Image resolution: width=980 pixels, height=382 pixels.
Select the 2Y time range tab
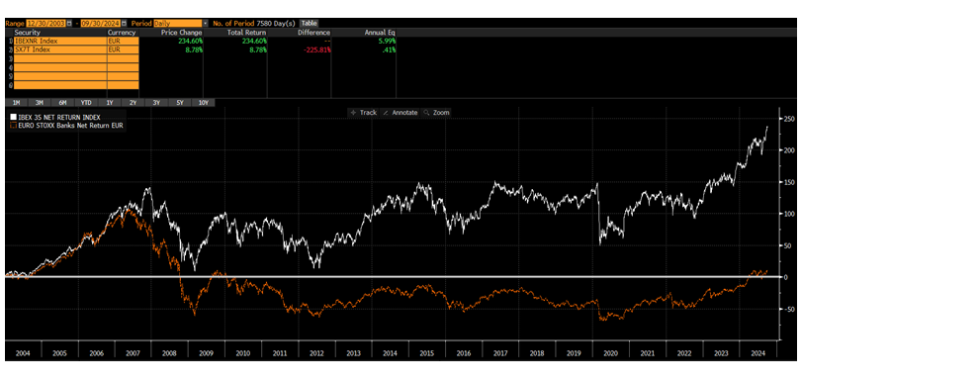(x=134, y=103)
